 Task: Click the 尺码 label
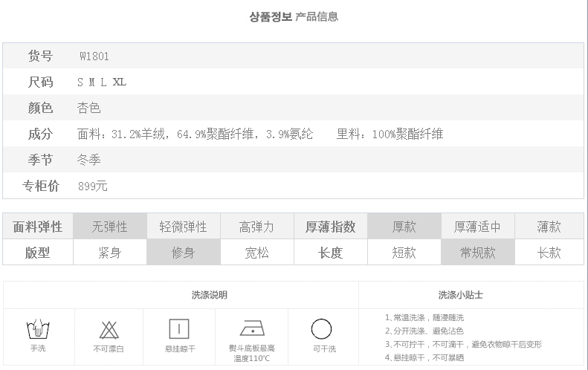(40, 82)
